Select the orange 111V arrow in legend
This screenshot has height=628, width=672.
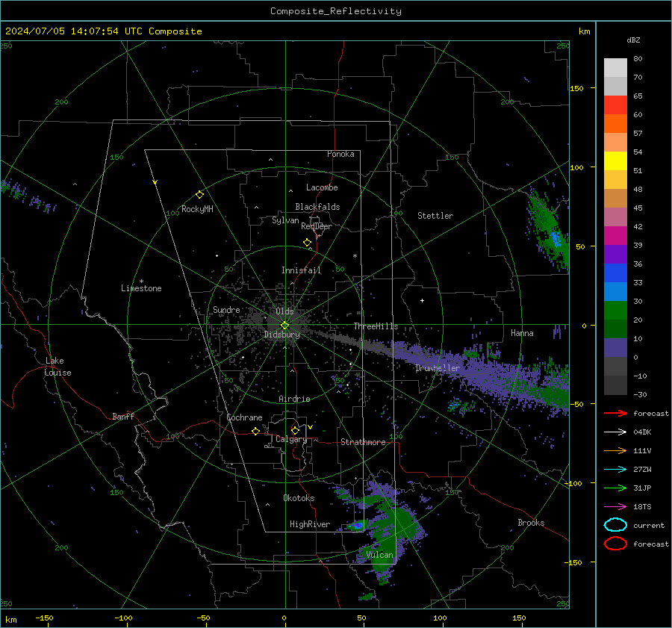[x=615, y=450]
